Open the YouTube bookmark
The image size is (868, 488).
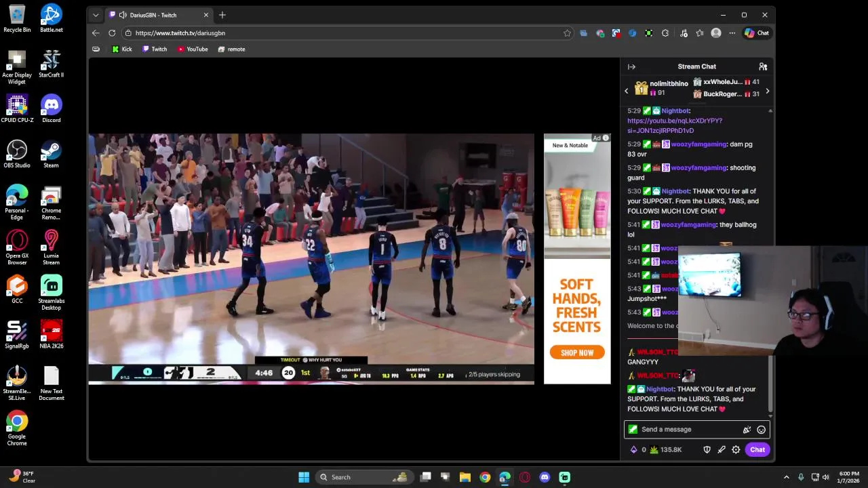click(193, 49)
